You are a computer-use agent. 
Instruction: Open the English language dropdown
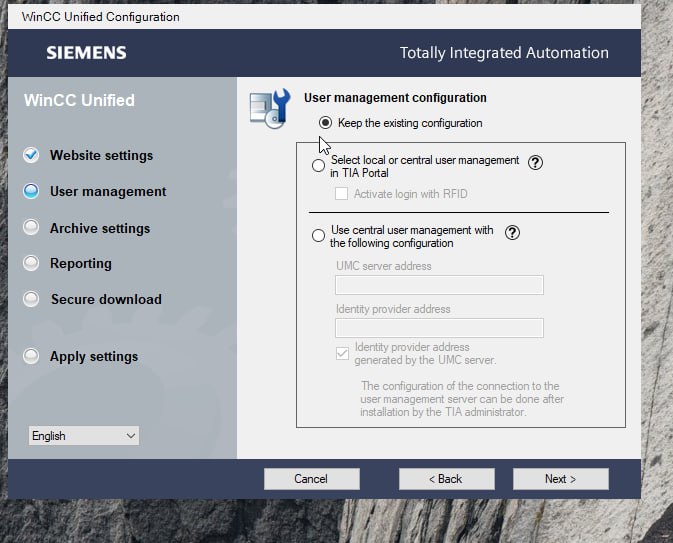[84, 436]
